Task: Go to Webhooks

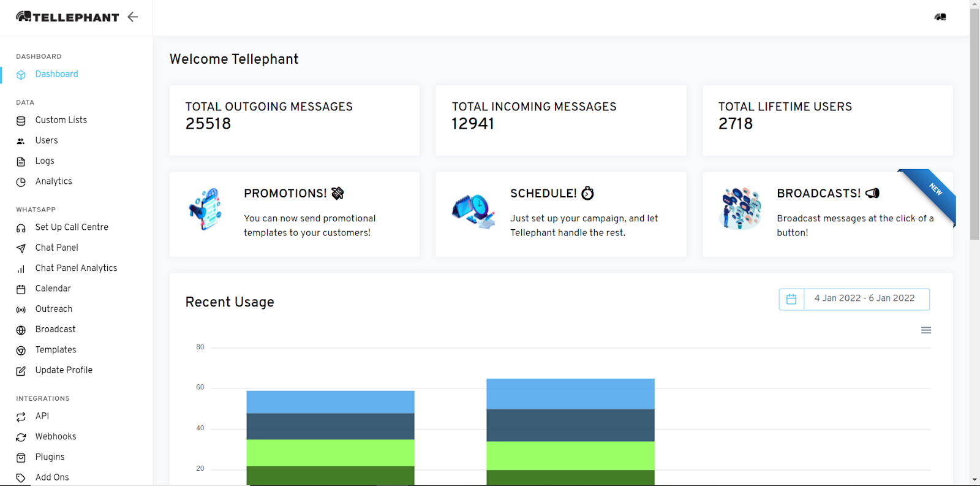Action: coord(56,436)
